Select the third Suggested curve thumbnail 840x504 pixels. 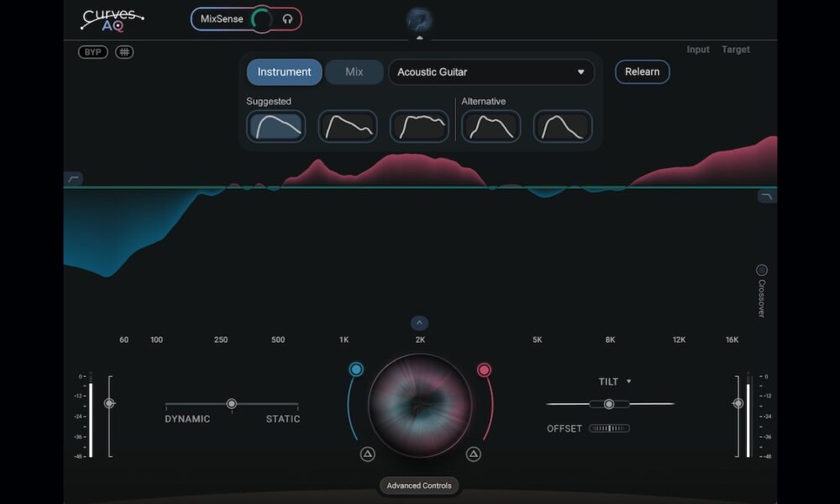click(419, 126)
